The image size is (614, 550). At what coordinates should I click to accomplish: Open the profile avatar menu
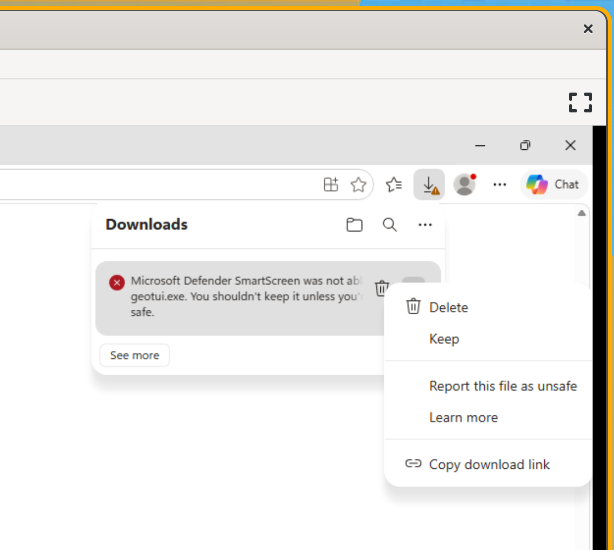(464, 184)
